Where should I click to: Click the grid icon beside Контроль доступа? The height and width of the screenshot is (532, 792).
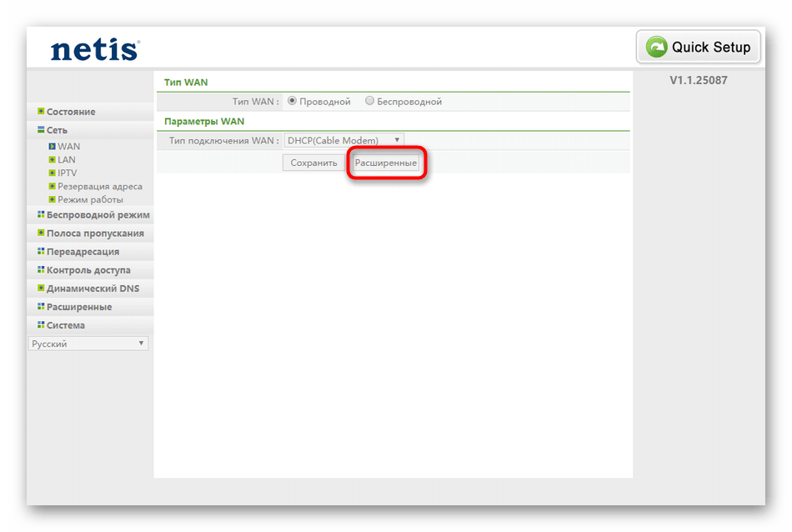(41, 270)
